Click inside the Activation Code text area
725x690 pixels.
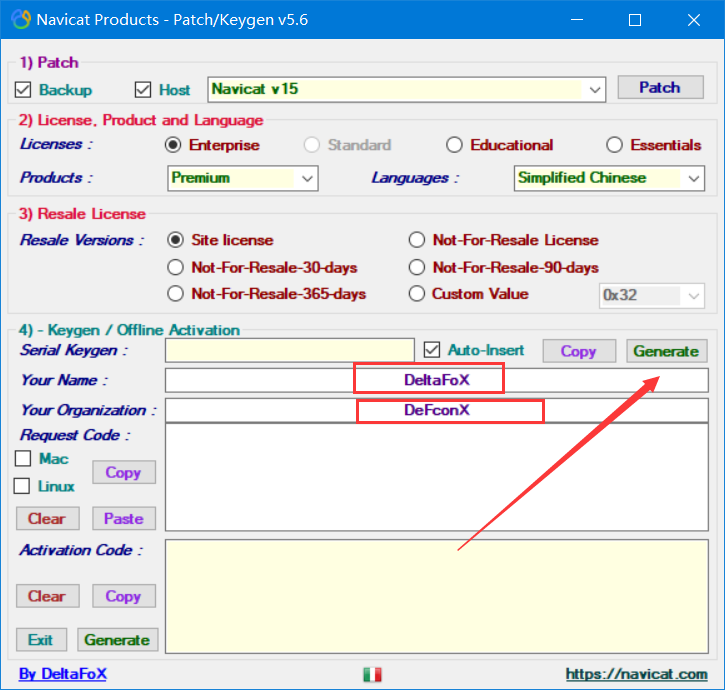click(436, 596)
